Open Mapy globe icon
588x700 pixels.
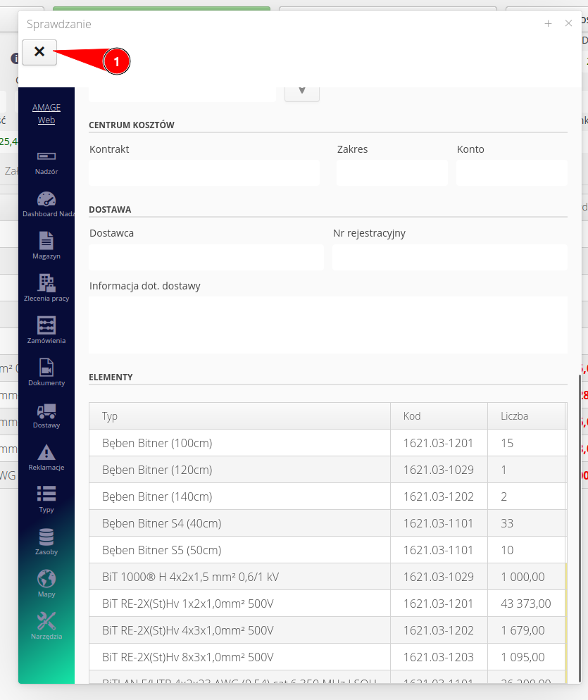[46, 579]
